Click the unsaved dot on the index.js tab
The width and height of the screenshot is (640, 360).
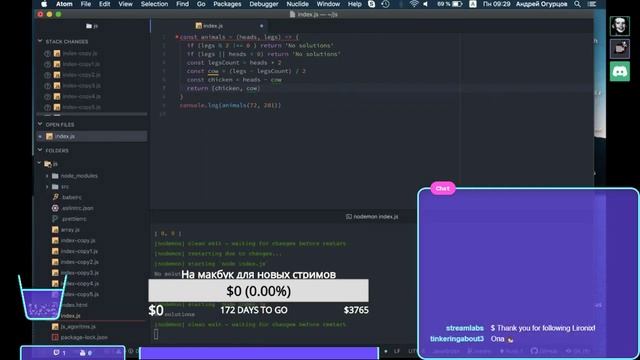262,26
